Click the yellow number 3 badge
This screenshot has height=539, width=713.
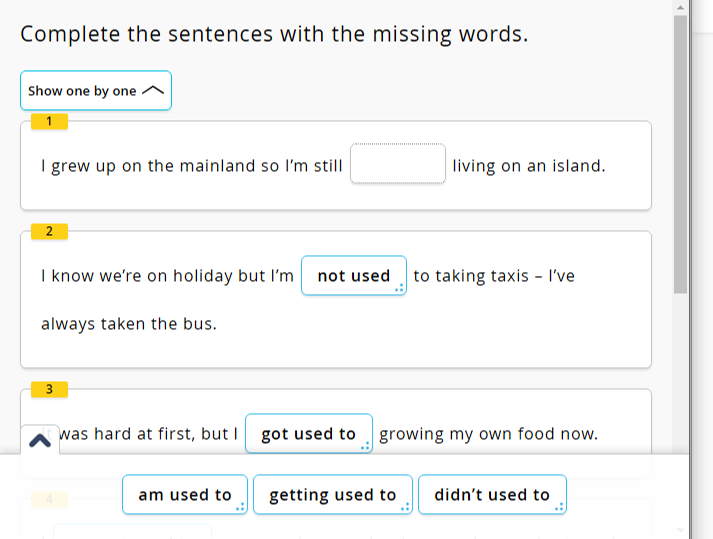(x=49, y=389)
